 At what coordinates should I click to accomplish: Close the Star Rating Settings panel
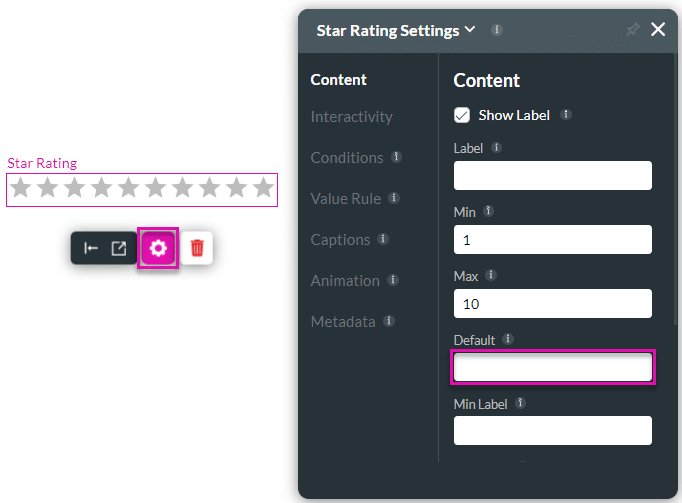(x=658, y=30)
